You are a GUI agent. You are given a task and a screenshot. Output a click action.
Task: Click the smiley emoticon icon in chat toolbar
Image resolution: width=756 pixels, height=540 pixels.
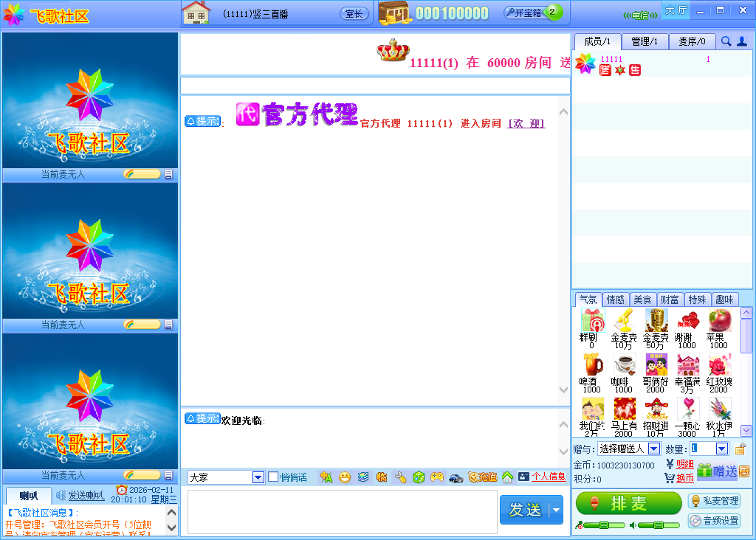coord(345,477)
